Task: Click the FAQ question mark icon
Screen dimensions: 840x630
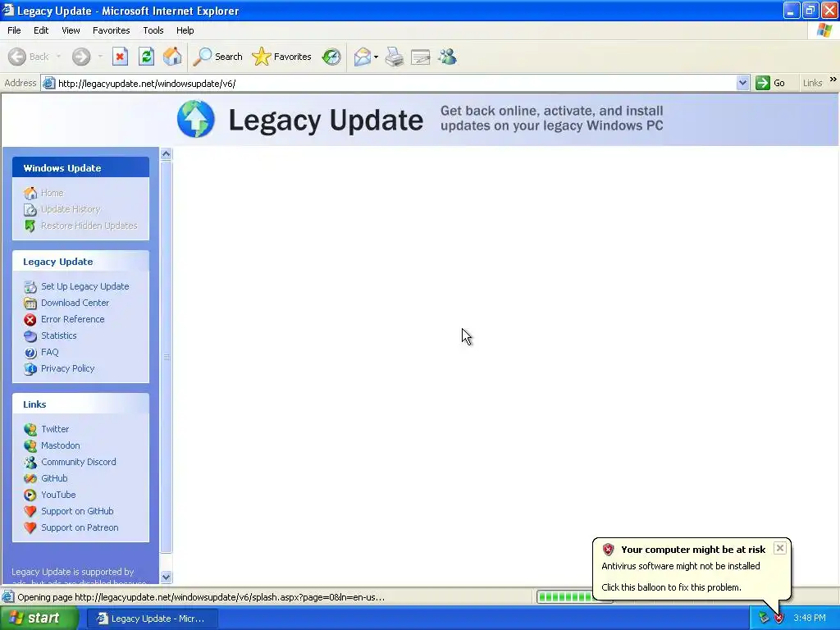Action: (x=30, y=353)
